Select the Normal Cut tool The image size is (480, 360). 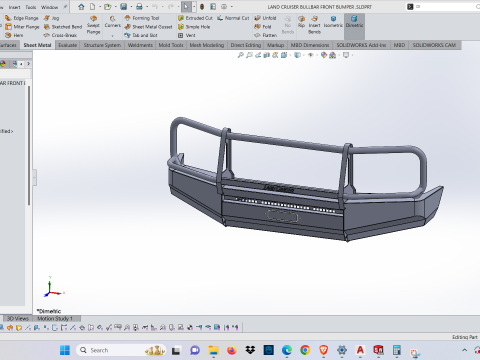pos(233,18)
